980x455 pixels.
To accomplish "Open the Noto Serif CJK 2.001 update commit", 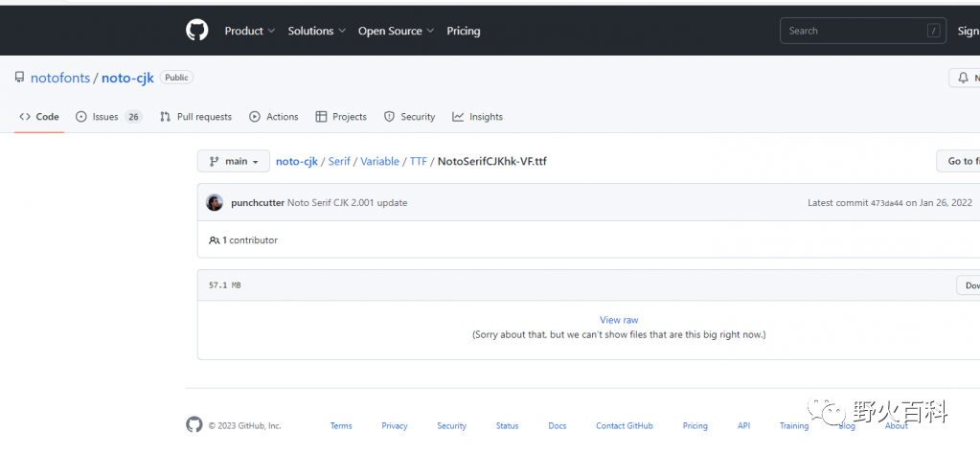I will (x=348, y=202).
